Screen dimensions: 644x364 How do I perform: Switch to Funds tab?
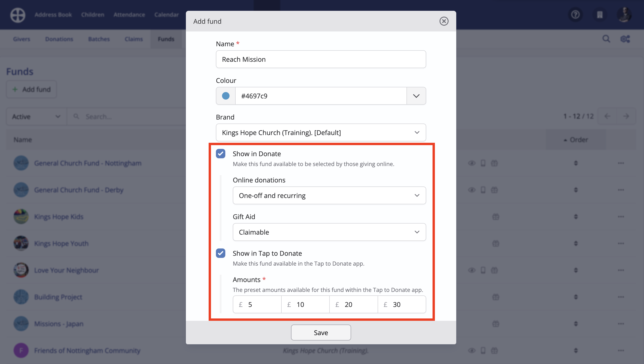pyautogui.click(x=166, y=39)
